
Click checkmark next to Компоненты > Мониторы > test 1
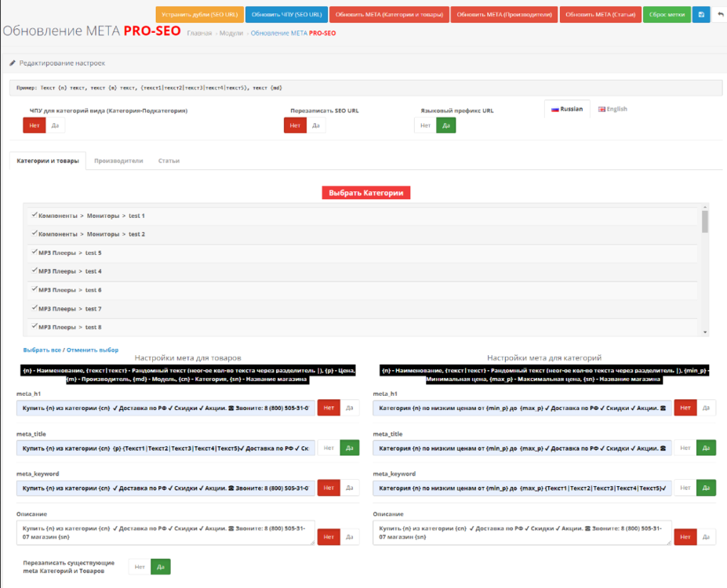[34, 215]
